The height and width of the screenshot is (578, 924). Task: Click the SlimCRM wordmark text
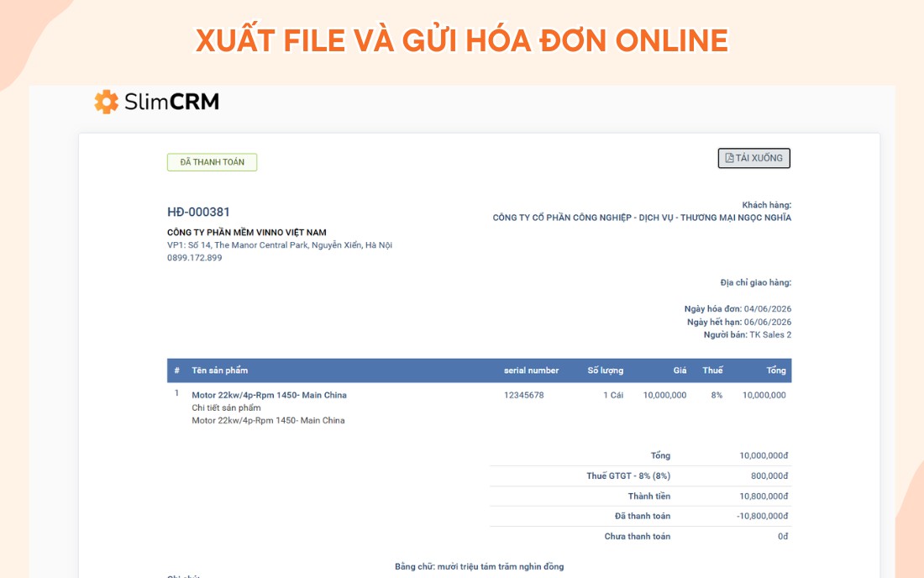coord(171,102)
